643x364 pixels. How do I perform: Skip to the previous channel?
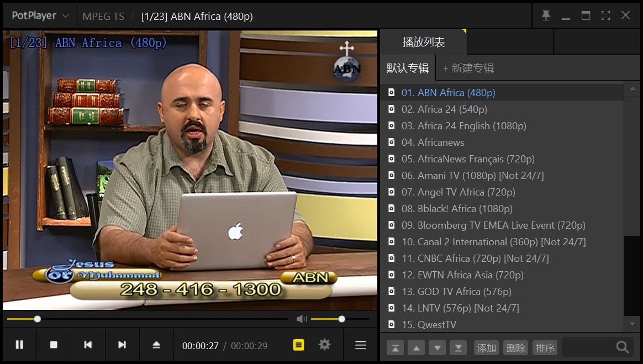(88, 345)
